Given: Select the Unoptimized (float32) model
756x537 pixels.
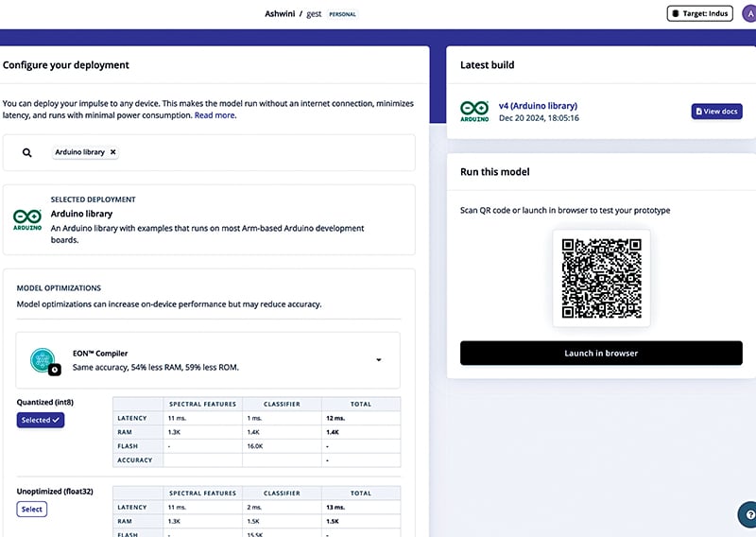Looking at the screenshot, I should pos(32,510).
